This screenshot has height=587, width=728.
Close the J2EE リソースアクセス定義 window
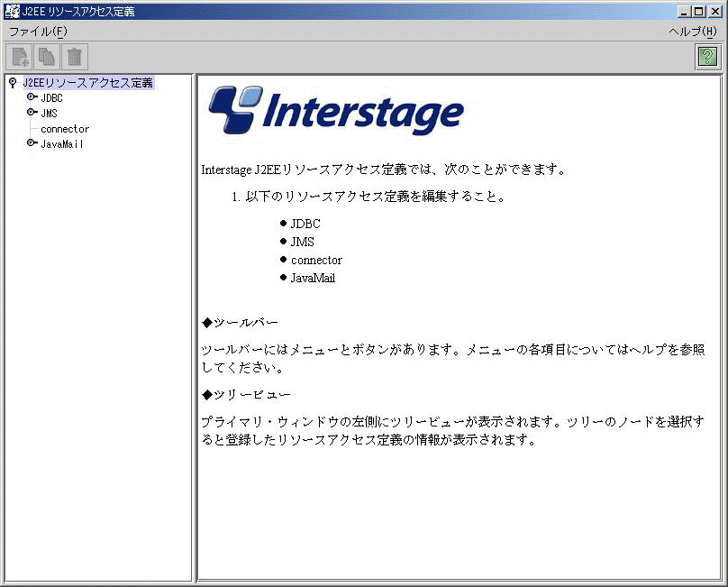pos(715,12)
